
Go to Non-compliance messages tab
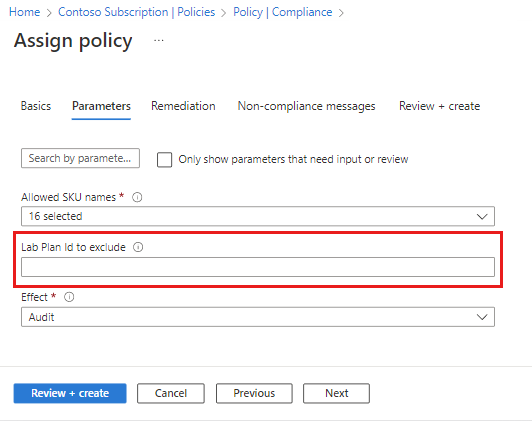306,106
